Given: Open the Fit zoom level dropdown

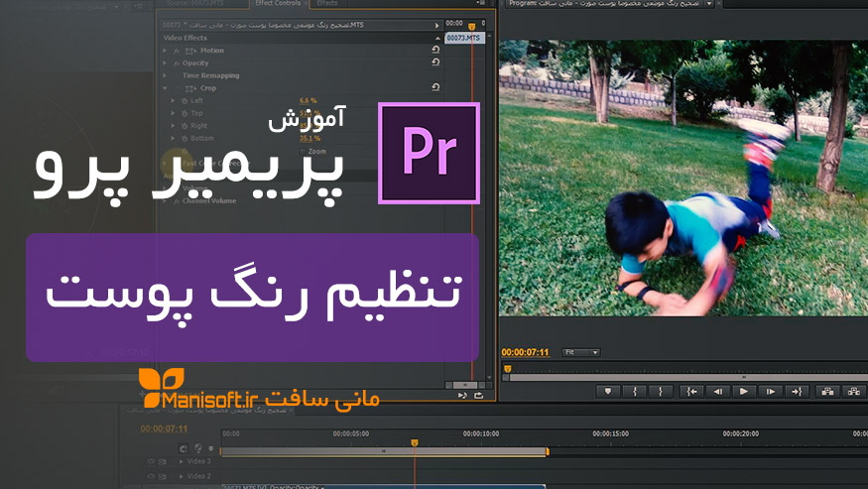Looking at the screenshot, I should (x=580, y=352).
